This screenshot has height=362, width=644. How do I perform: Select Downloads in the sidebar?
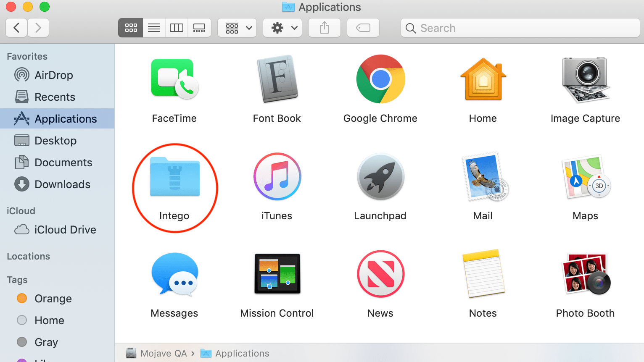(x=62, y=184)
